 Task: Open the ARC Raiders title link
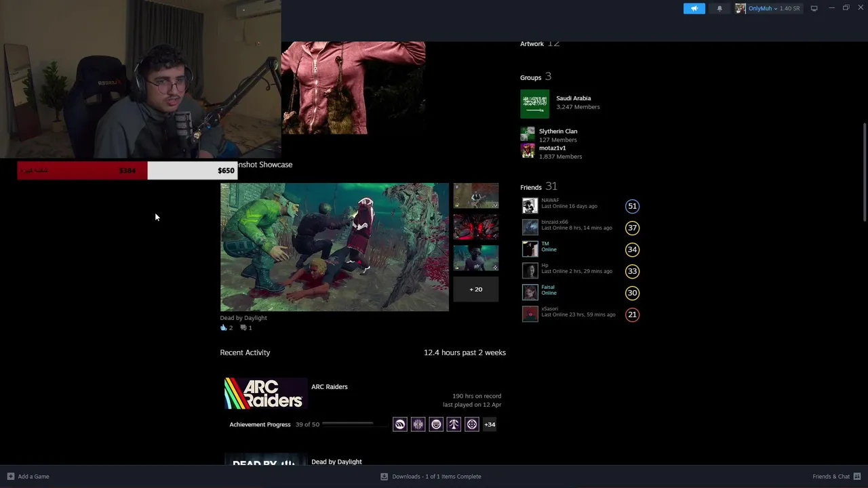[329, 387]
